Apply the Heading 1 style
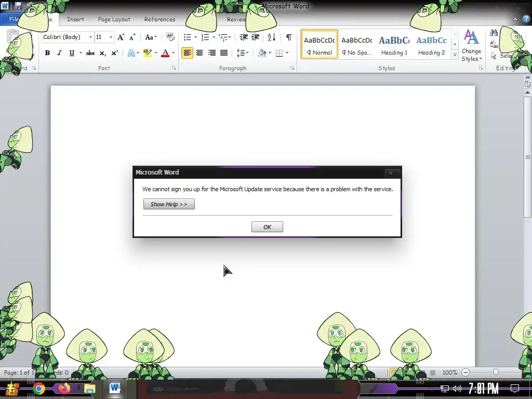 coord(394,45)
